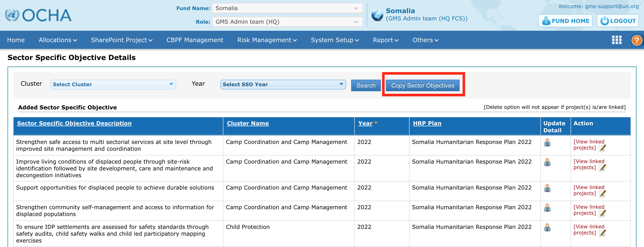Open the orange help question mark icon

click(637, 40)
